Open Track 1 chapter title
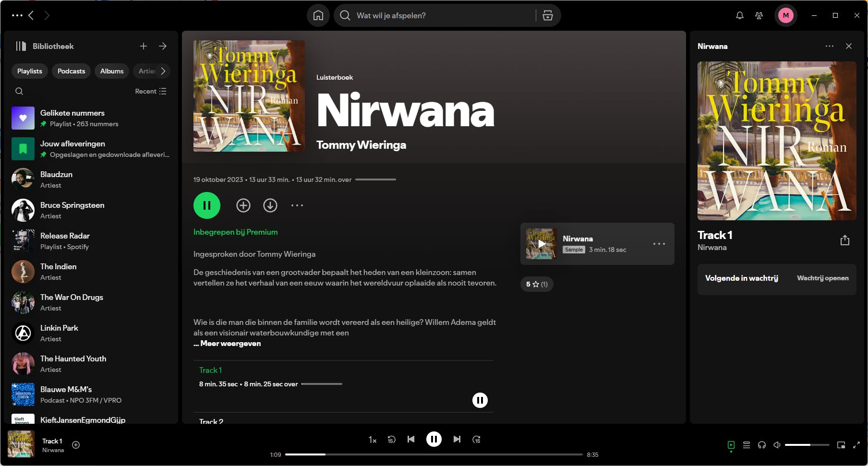The height and width of the screenshot is (466, 868). 210,370
